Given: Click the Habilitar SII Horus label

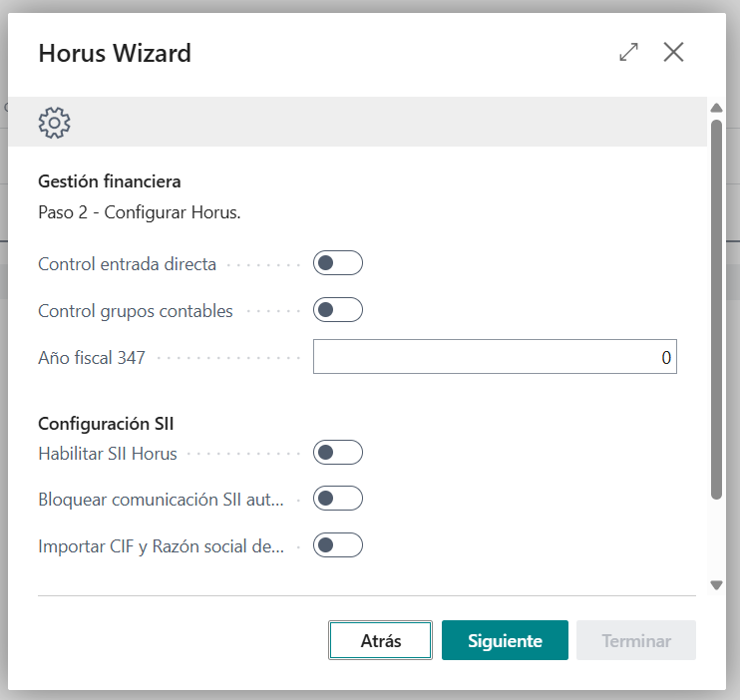Looking at the screenshot, I should click(x=108, y=453).
